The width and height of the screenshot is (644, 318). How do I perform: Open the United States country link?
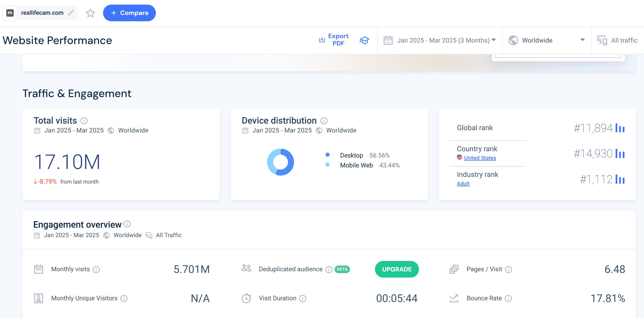(480, 158)
